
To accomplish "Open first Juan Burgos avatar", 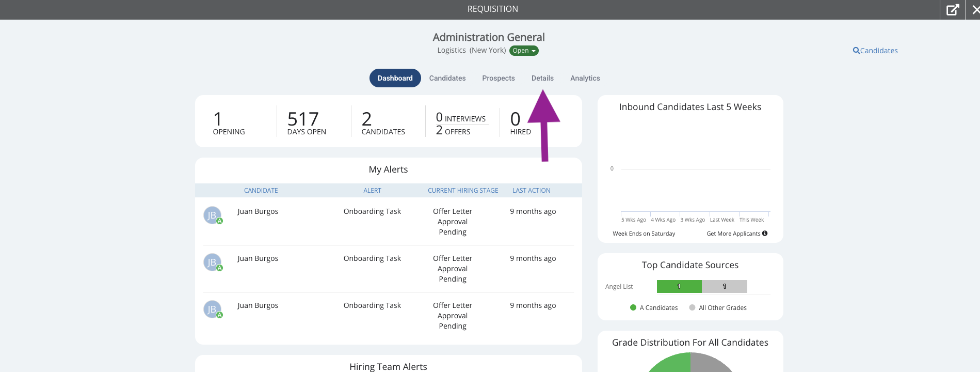I will click(x=213, y=215).
